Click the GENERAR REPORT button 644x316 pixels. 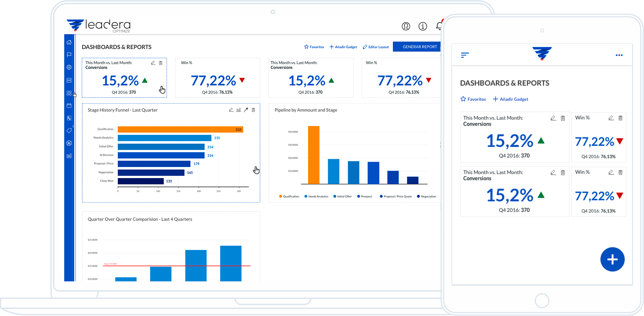(x=417, y=47)
